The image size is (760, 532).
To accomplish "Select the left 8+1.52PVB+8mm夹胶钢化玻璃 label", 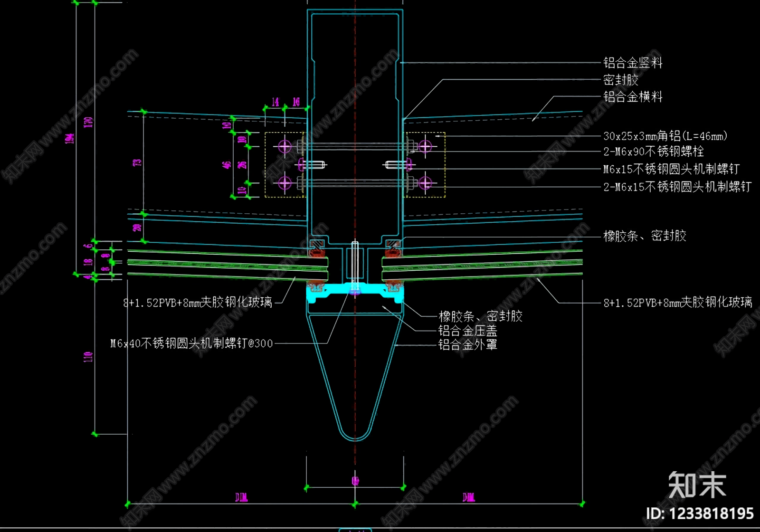I will (198, 302).
